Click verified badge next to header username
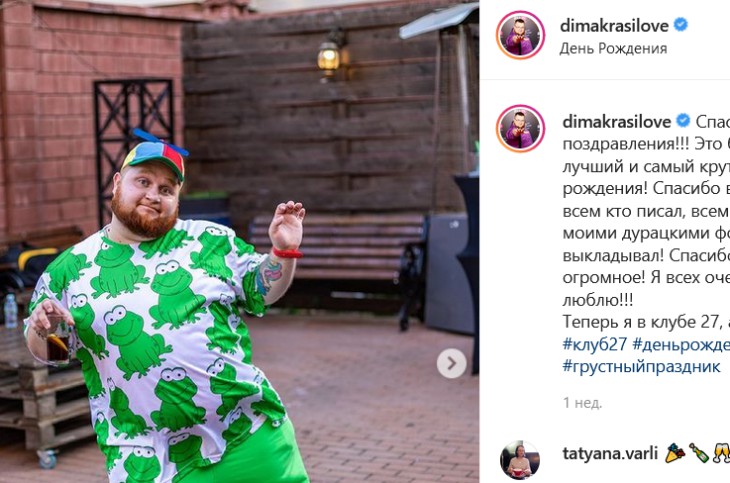 [681, 25]
